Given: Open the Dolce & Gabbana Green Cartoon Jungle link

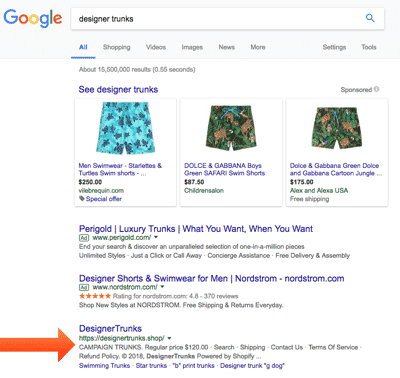Looking at the screenshot, I should (x=336, y=169).
